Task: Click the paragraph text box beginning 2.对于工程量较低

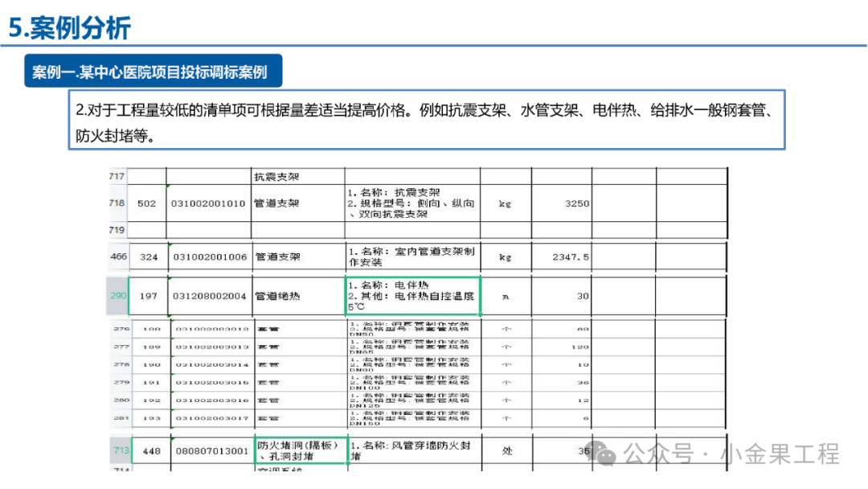Action: click(427, 120)
